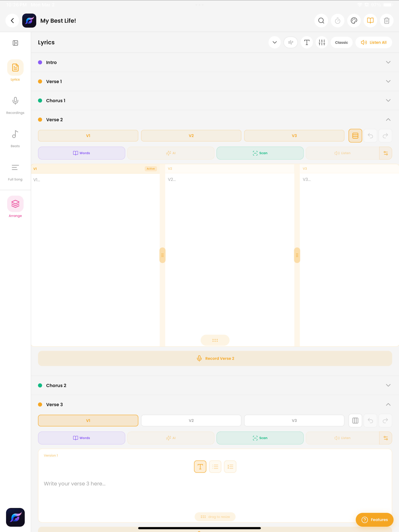Click Listen in Verse 3

coord(343,438)
